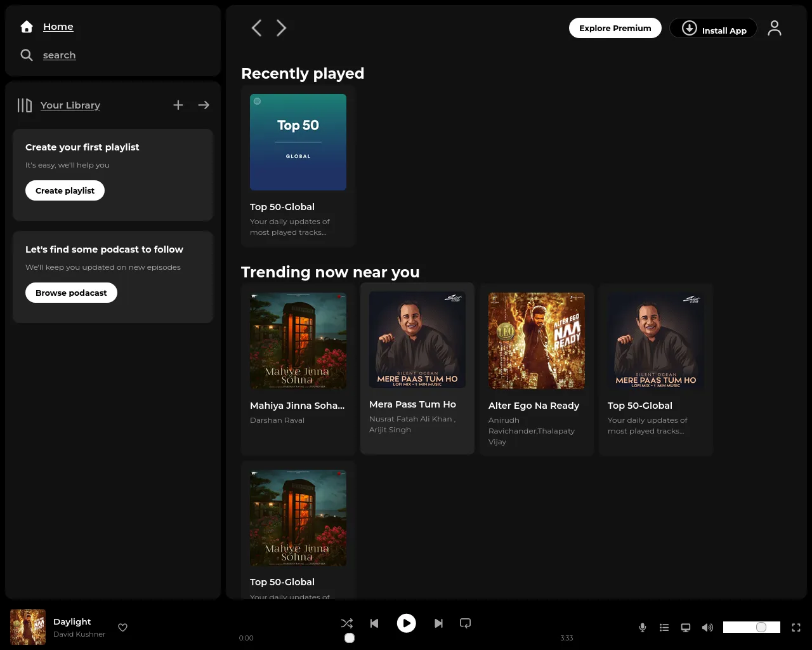The width and height of the screenshot is (812, 650).
Task: Click the elapsed time "0:00"
Action: coord(246,638)
